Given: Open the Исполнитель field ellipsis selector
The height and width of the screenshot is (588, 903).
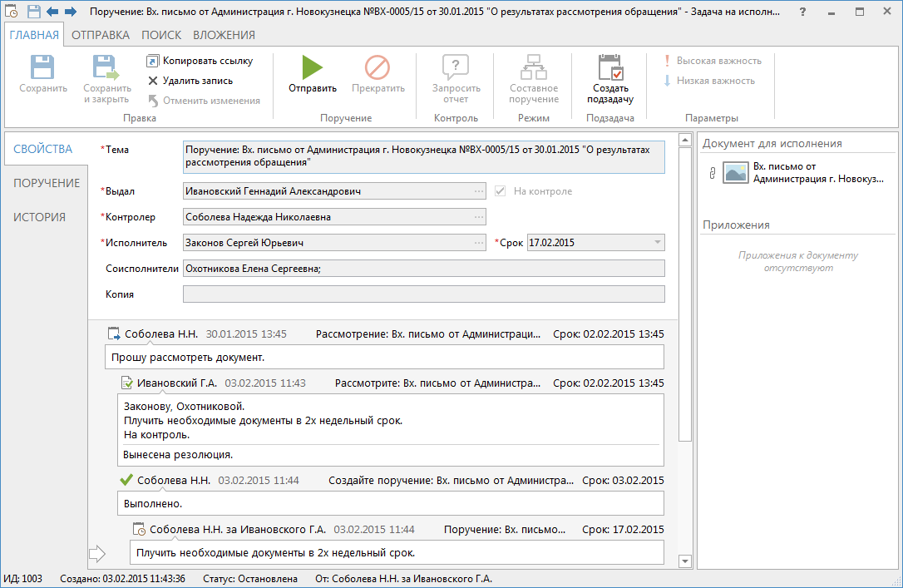Looking at the screenshot, I should click(x=479, y=243).
